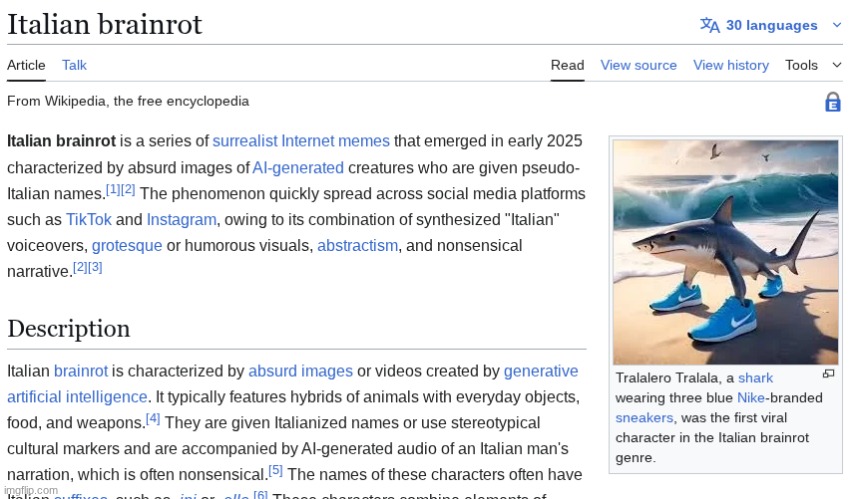
Task: Follow the shark link in caption
Action: coord(755,378)
